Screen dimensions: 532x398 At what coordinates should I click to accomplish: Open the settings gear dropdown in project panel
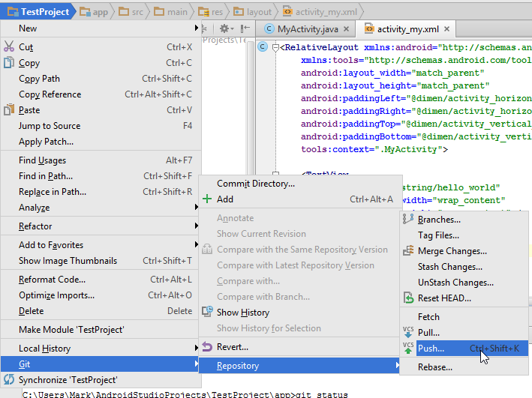tap(226, 28)
